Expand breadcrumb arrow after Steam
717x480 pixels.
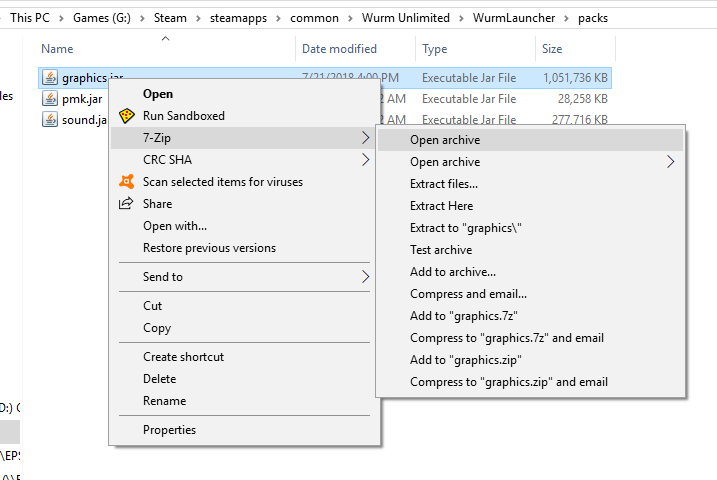tap(198, 18)
